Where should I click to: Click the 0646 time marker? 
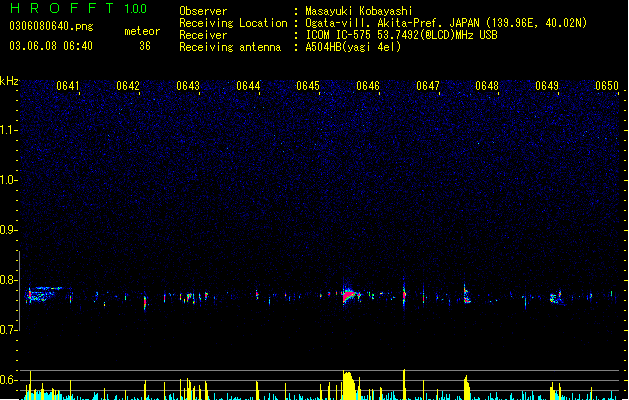(x=368, y=86)
